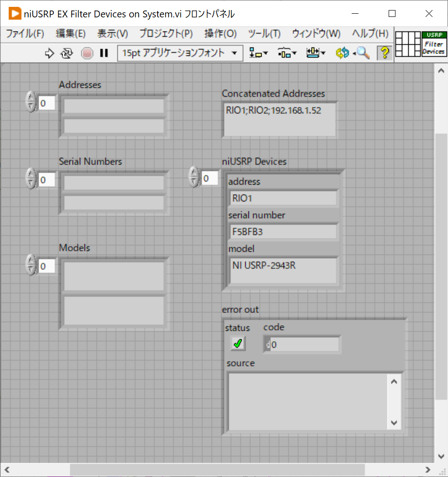Viewport: 448px width, 477px height.
Task: Open the Align Objects toolbar menu
Action: (258, 53)
